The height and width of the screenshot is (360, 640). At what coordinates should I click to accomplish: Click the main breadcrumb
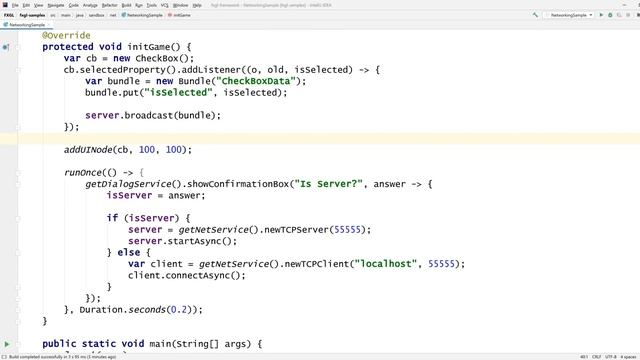66,15
